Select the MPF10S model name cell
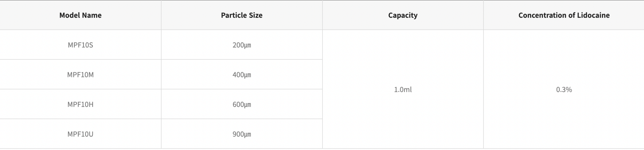 point(80,45)
